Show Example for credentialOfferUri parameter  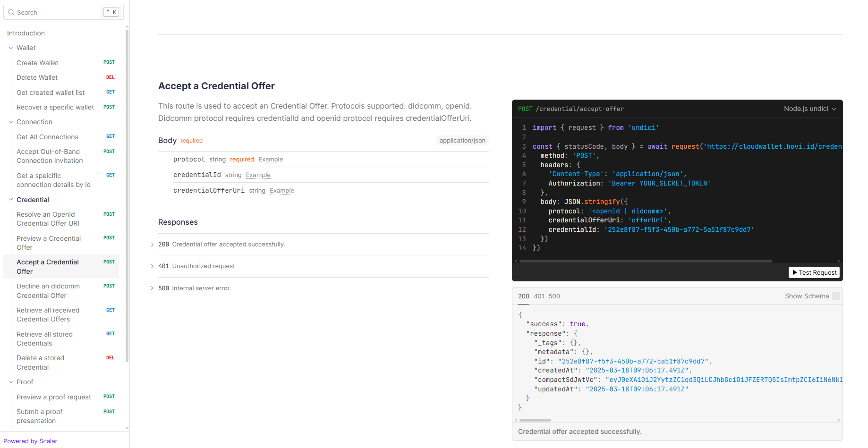click(x=282, y=191)
